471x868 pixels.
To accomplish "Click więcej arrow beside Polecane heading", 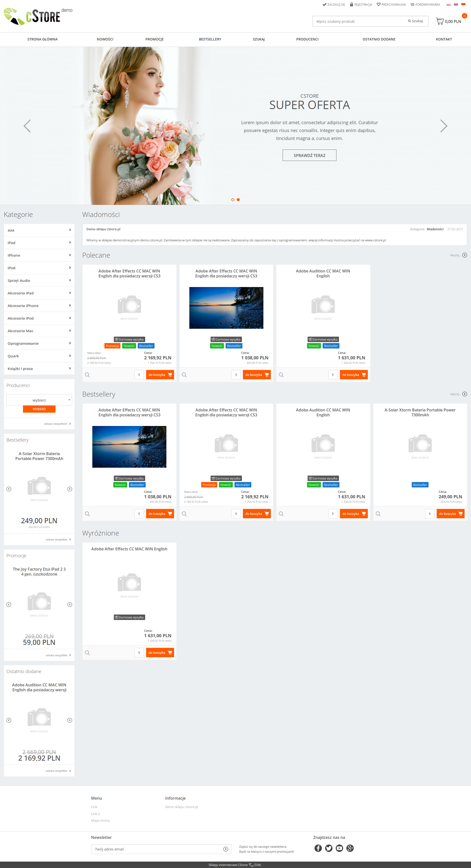I will tap(465, 255).
